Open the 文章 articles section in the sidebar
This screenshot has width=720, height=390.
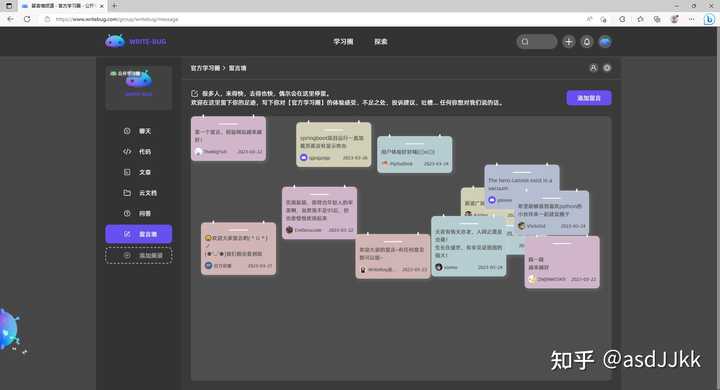pos(139,172)
